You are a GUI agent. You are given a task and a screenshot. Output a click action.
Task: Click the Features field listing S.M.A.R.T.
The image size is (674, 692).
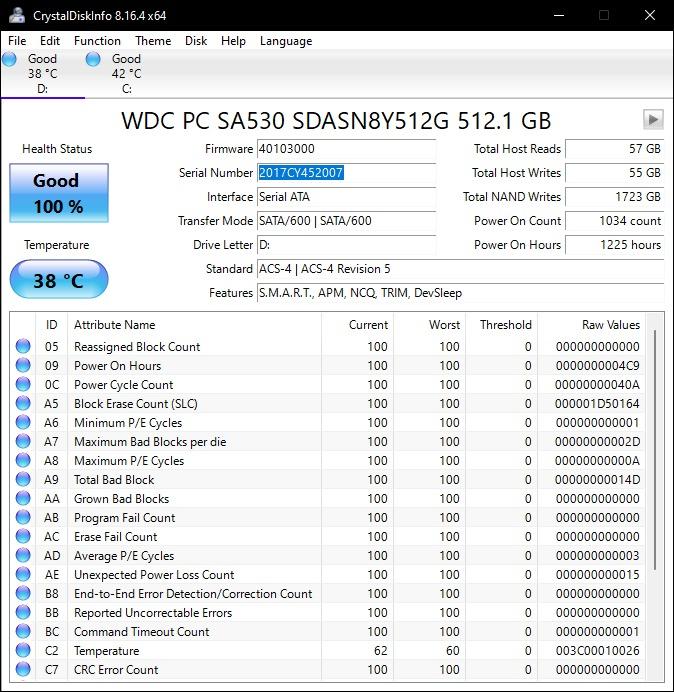click(460, 293)
